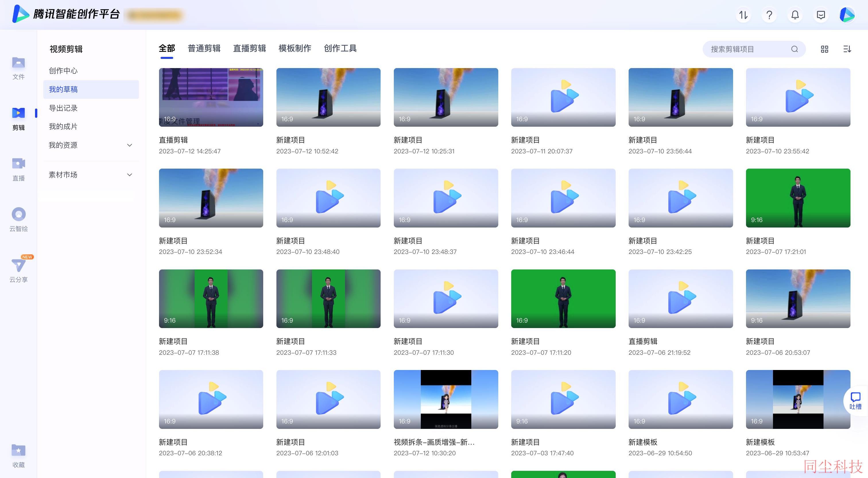Open project thumbnail dated 2023-07-07 17:11:33
868x478 pixels.
328,299
